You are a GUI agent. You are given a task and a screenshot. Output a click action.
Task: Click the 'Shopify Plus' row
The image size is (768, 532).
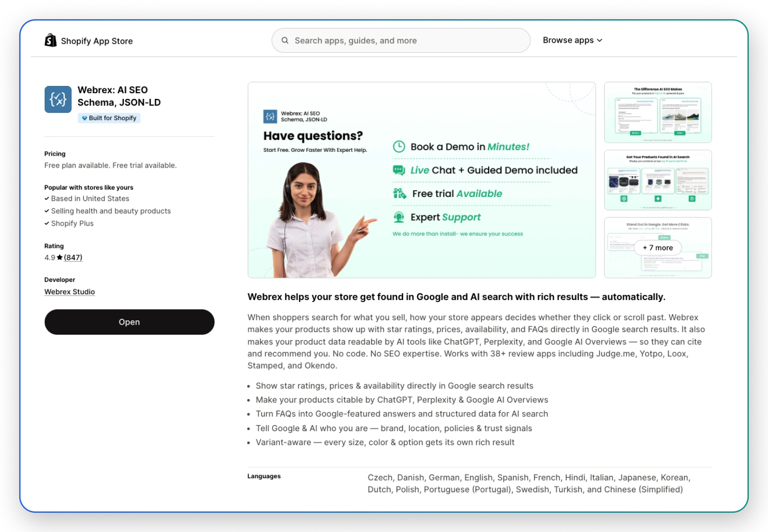[69, 223]
